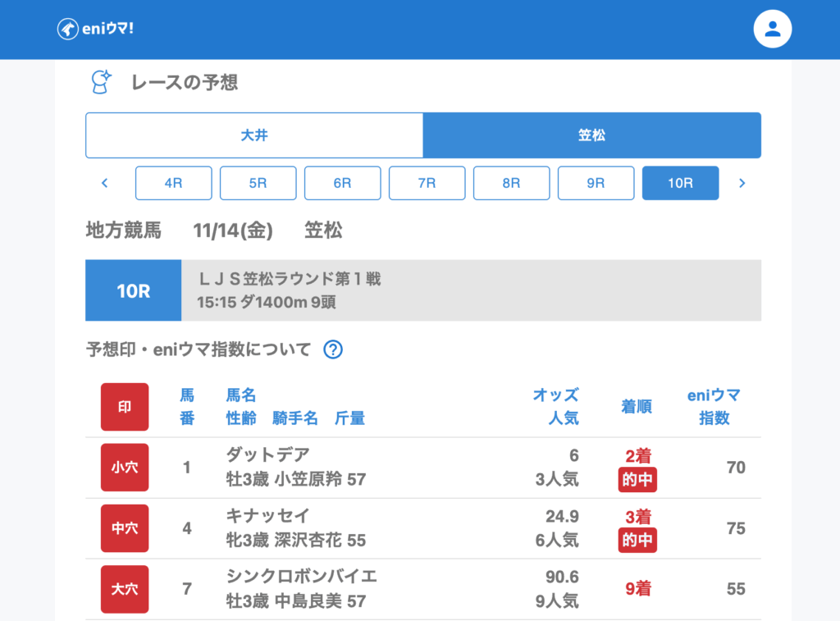Viewport: 840px width, 621px height.
Task: Click the red 中穴 prediction badge
Action: pyautogui.click(x=125, y=528)
